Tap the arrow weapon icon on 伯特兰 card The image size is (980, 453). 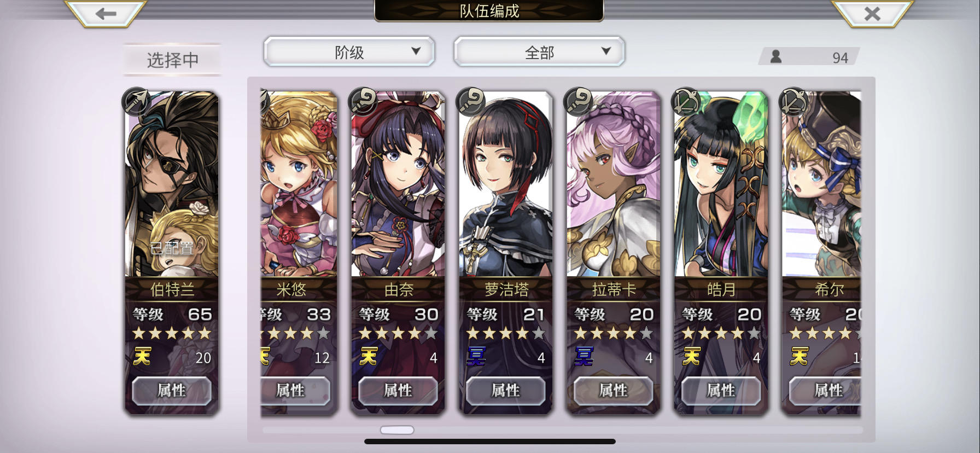[136, 101]
